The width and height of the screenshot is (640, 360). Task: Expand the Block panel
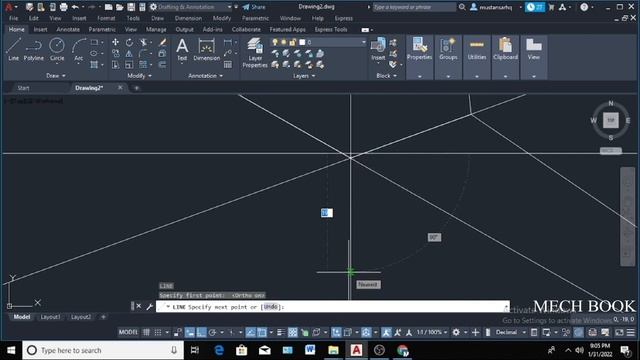coord(387,76)
